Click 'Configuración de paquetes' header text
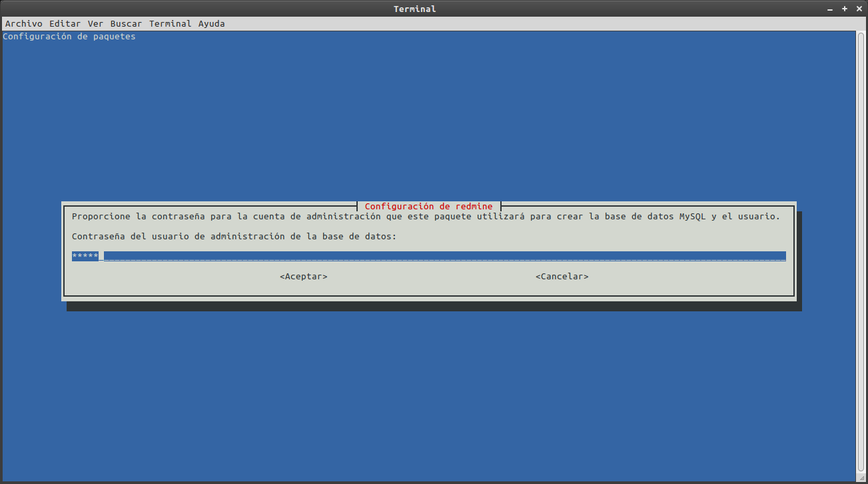This screenshot has height=484, width=868. 69,37
